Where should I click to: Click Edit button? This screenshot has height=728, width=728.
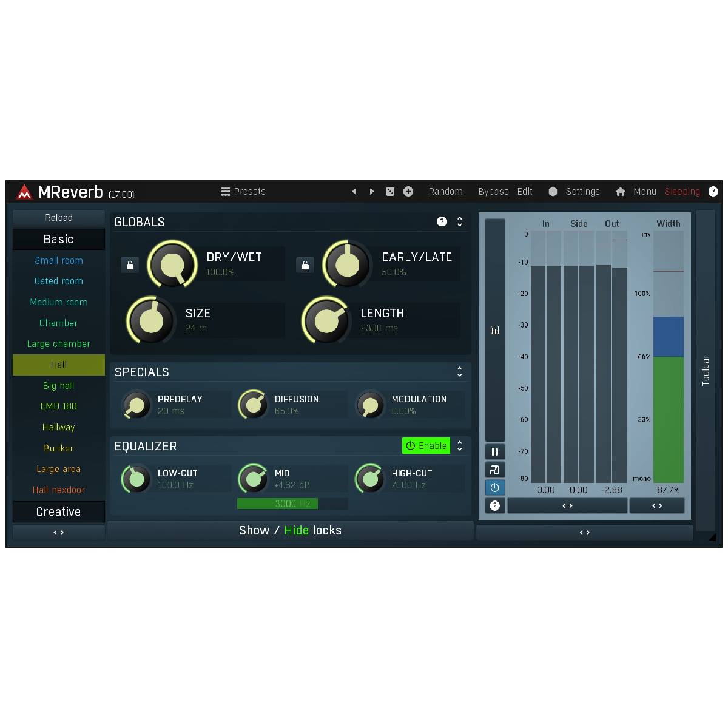click(525, 192)
